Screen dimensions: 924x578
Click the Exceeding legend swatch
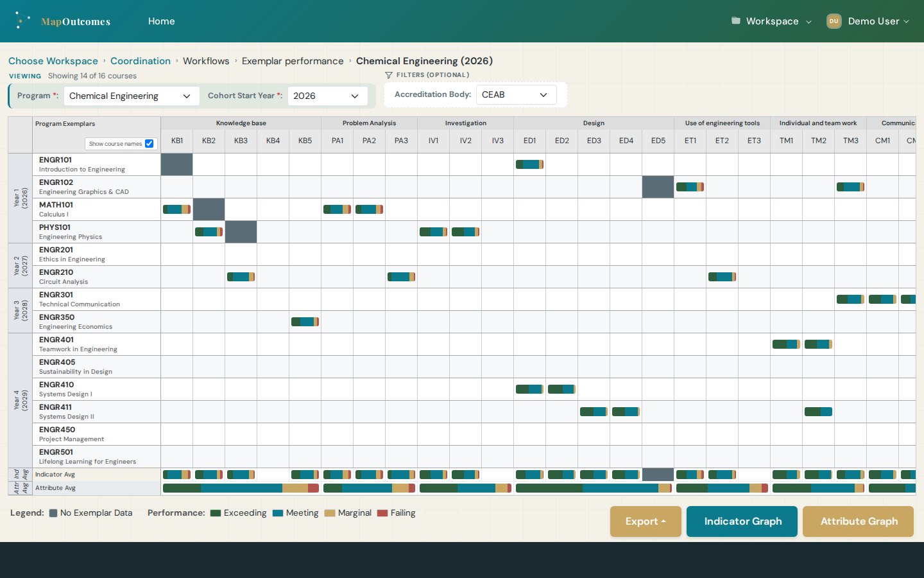tap(216, 513)
